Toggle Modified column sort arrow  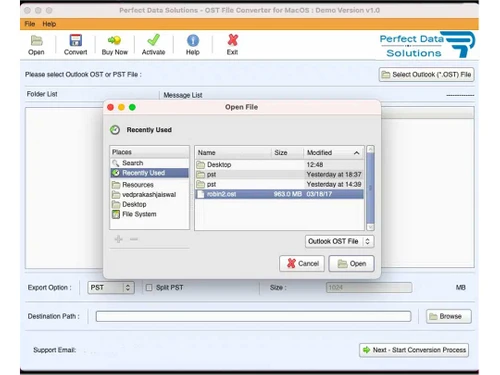pos(356,153)
